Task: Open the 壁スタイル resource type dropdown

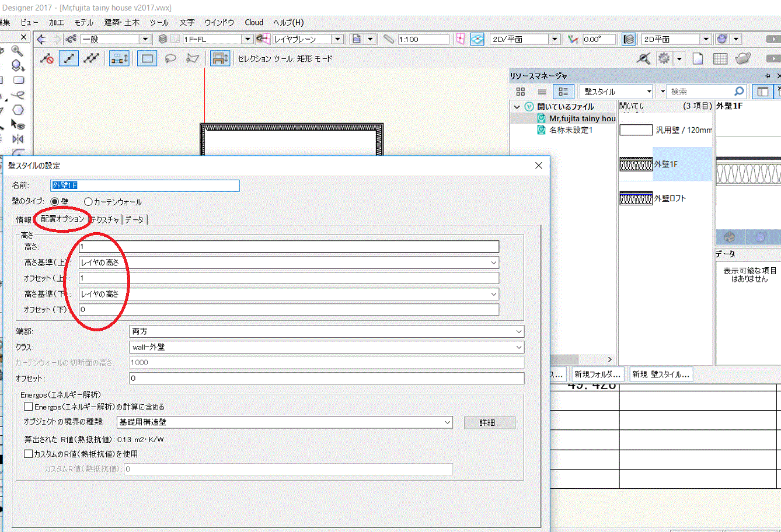Action: pos(617,92)
